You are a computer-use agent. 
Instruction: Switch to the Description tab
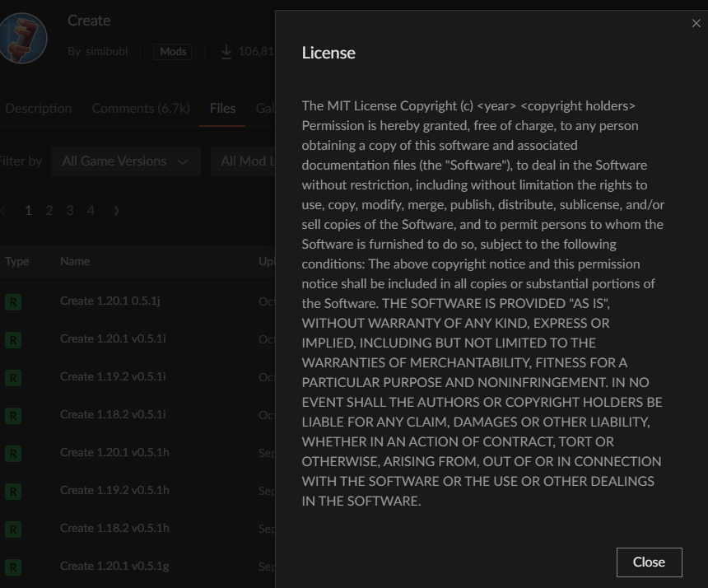click(38, 109)
